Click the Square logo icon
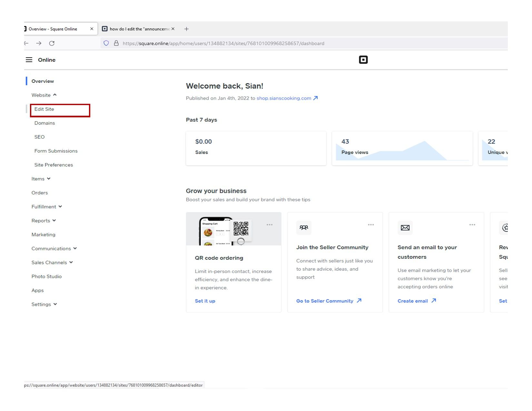Image resolution: width=532 pixels, height=411 pixels. click(x=363, y=60)
